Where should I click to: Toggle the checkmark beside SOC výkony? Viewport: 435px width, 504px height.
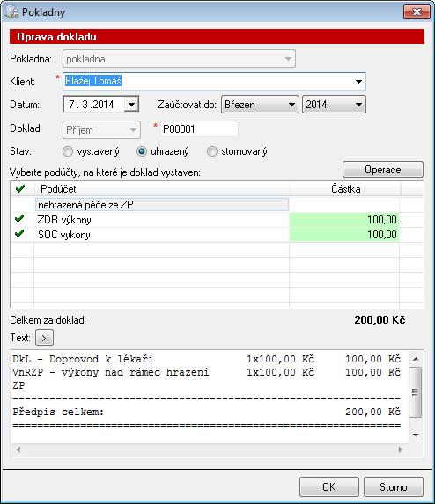[19, 234]
